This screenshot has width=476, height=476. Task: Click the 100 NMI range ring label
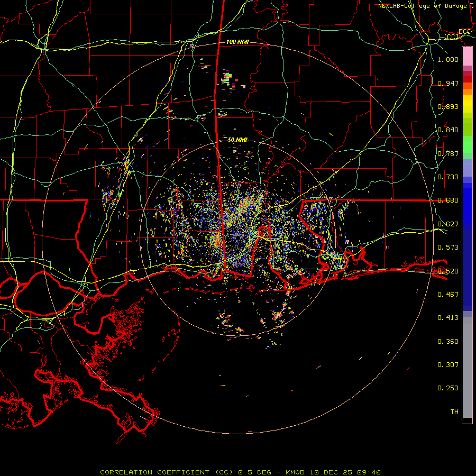[x=237, y=42]
